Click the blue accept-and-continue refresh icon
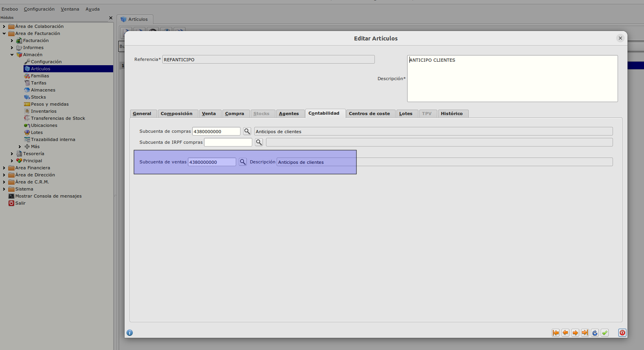Screen dimensions: 644x350 595,333
